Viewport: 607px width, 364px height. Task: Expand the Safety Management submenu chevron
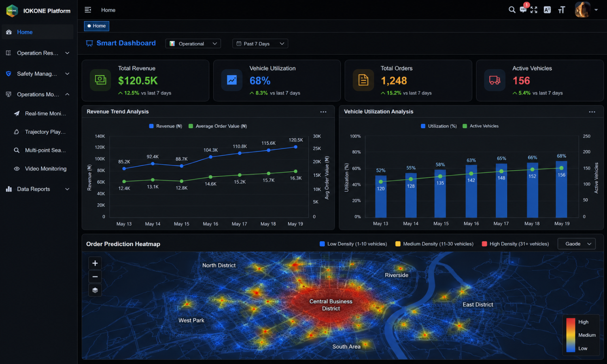67,74
